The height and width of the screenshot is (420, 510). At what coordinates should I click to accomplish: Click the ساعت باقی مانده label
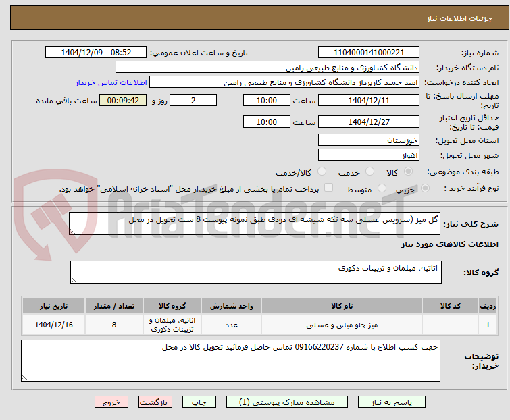pos(66,101)
